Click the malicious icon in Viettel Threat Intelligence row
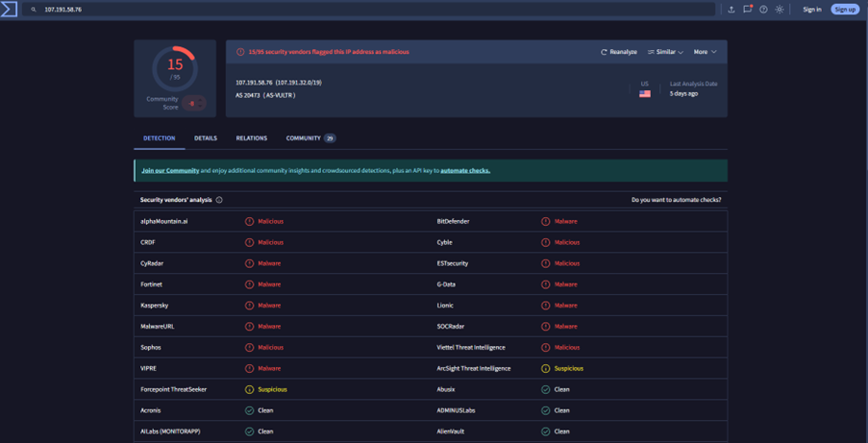The width and height of the screenshot is (868, 443). tap(546, 348)
